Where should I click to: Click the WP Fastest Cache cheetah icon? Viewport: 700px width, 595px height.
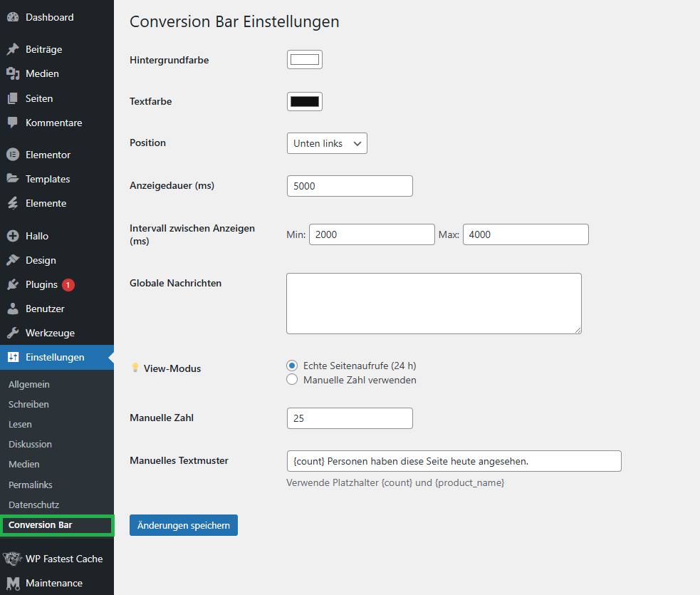pyautogui.click(x=12, y=559)
